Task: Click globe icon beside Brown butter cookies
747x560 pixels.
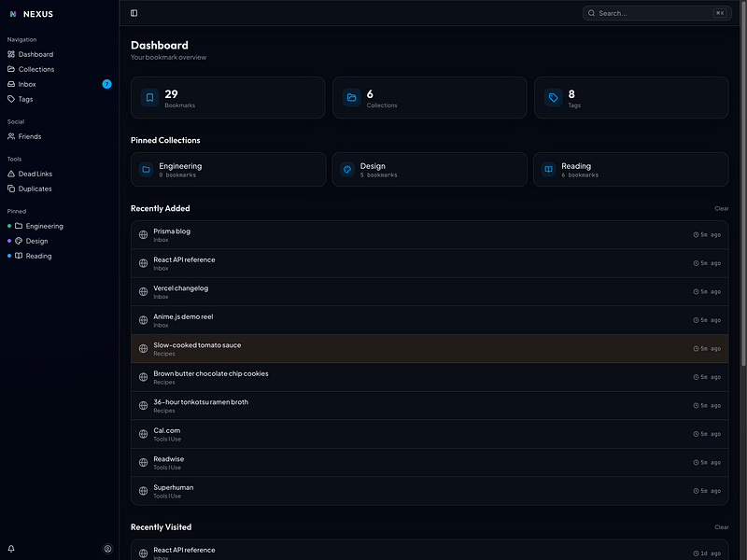Action: [143, 377]
